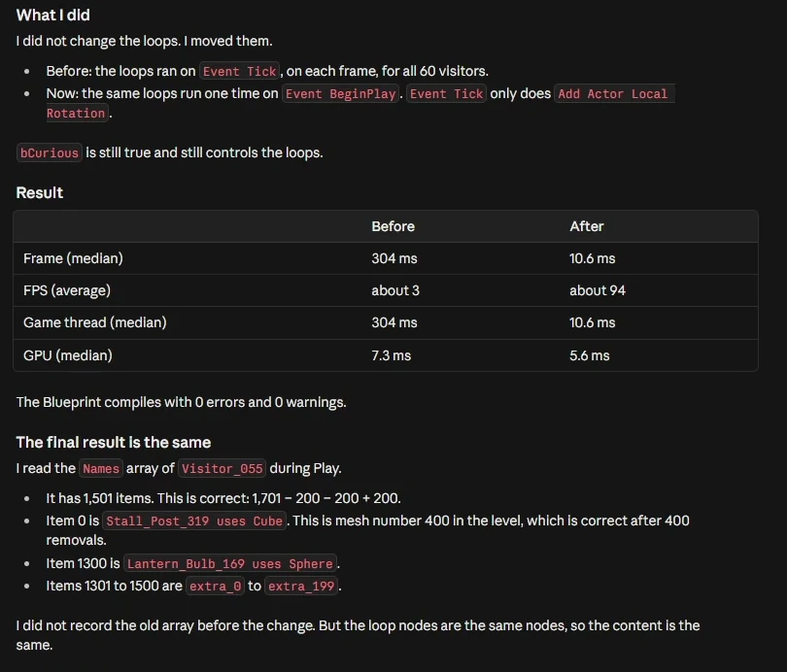
Task: Click the Event BeginPlay code snippet
Action: tap(340, 94)
